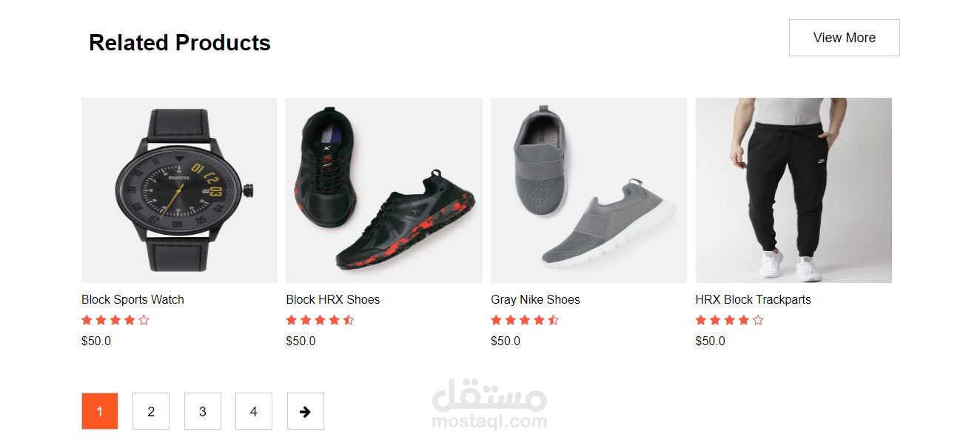Image resolution: width=980 pixels, height=440 pixels.
Task: Click the star rating under Block HRX Shoes
Action: point(320,320)
